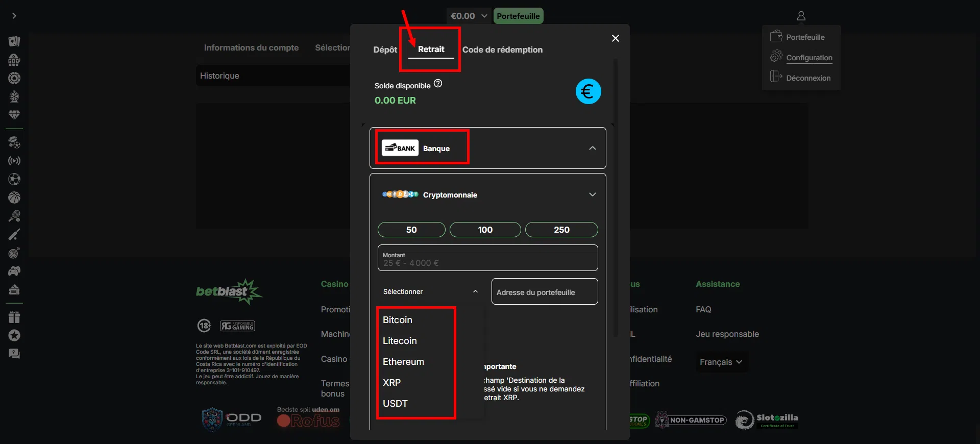Viewport: 980px width, 444px height.
Task: Open the gift box promotions icon
Action: tap(14, 317)
